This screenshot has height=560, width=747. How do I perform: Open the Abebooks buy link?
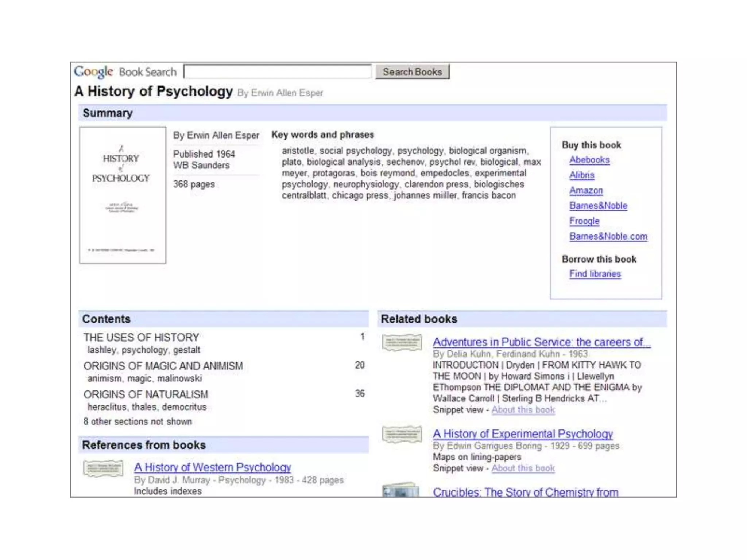589,160
